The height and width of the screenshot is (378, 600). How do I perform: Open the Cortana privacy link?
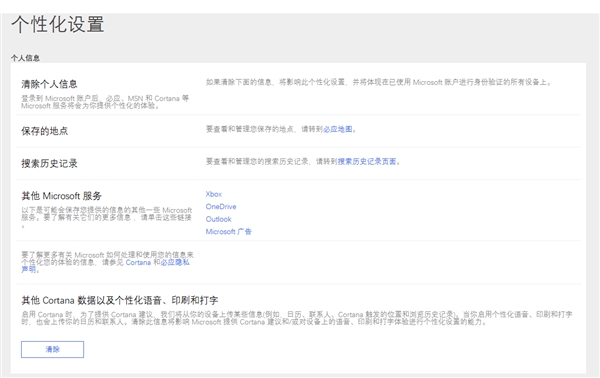pos(138,262)
